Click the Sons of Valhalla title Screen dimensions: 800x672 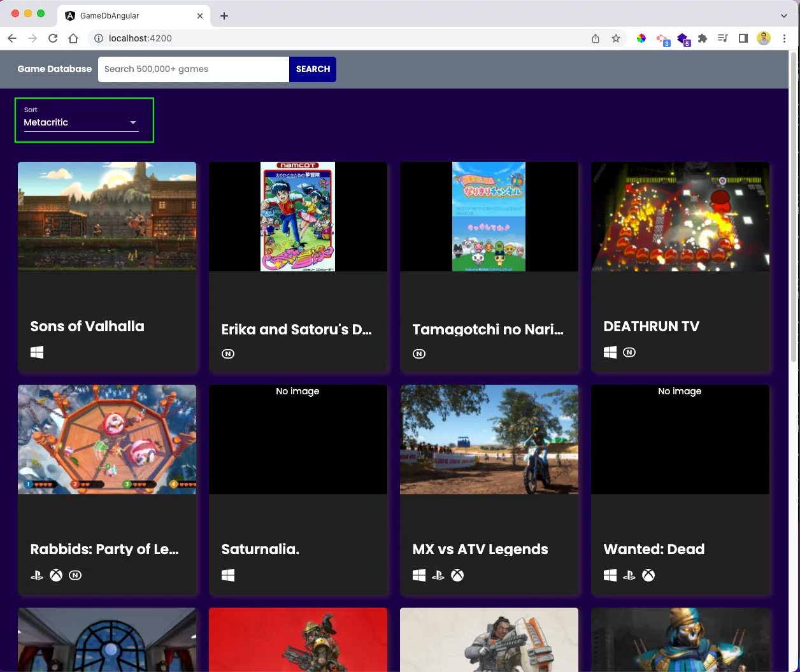pyautogui.click(x=87, y=326)
